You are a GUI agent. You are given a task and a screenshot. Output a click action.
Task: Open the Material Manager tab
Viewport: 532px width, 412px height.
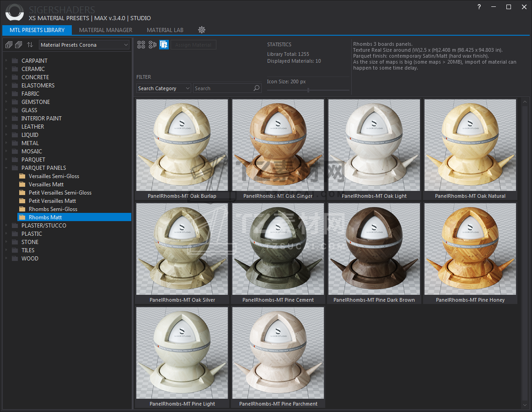(x=106, y=30)
